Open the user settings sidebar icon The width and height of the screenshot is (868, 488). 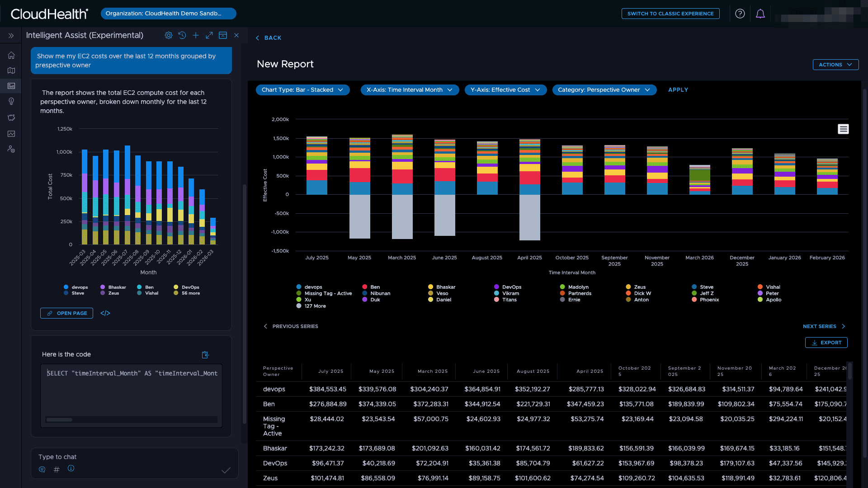pyautogui.click(x=11, y=149)
